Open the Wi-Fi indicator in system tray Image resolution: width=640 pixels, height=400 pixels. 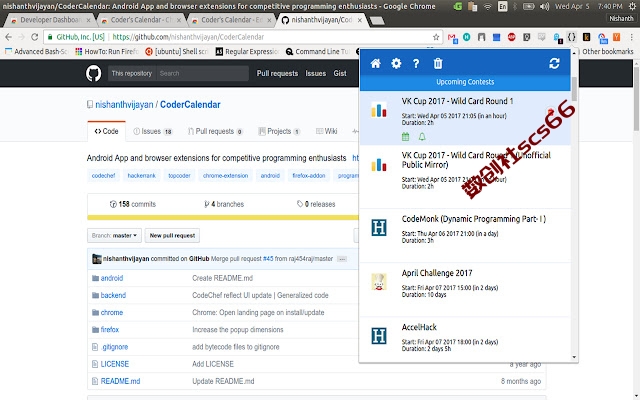pyautogui.click(x=487, y=7)
